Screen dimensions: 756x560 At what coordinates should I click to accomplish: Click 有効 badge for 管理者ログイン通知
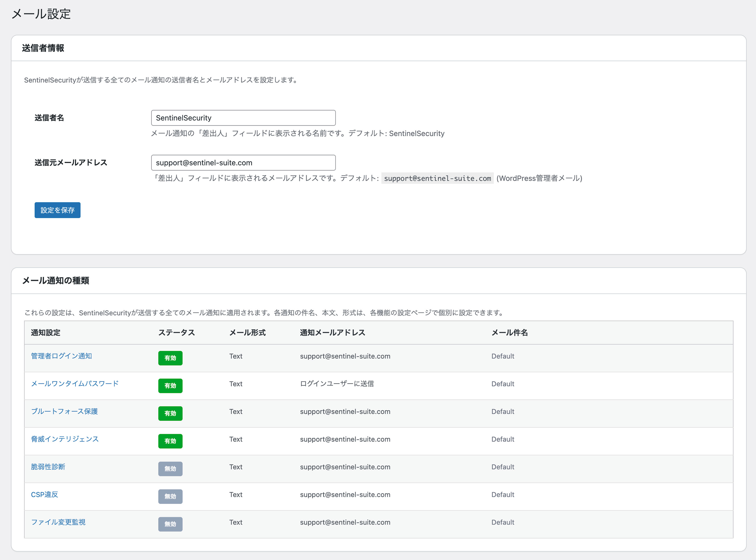(x=170, y=358)
